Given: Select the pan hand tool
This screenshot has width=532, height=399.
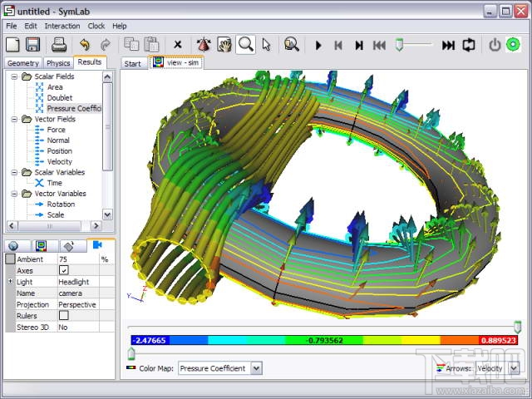Looking at the screenshot, I should click(x=224, y=45).
